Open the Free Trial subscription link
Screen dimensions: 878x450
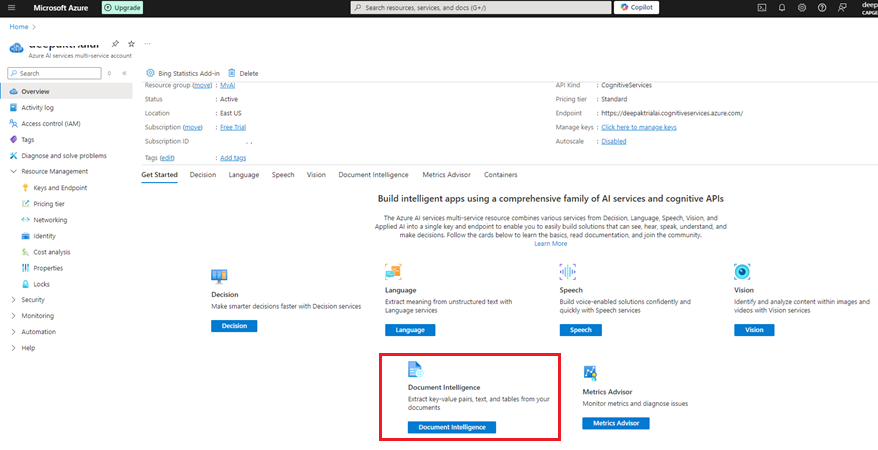tap(233, 127)
